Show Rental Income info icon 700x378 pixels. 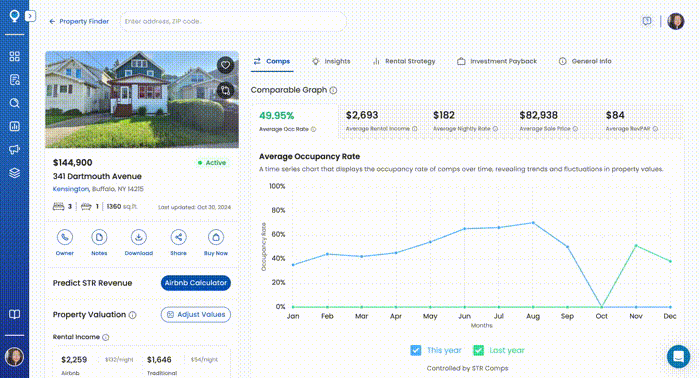coord(106,337)
